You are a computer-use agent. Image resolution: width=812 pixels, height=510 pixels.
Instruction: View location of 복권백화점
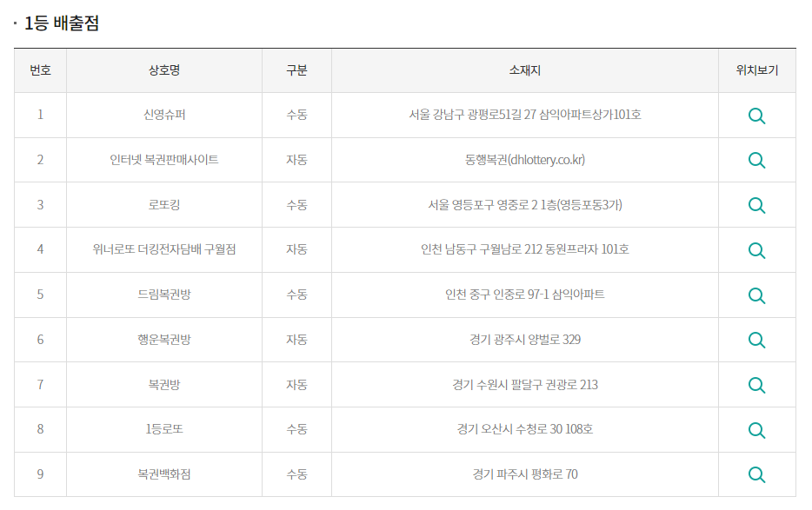[755, 474]
